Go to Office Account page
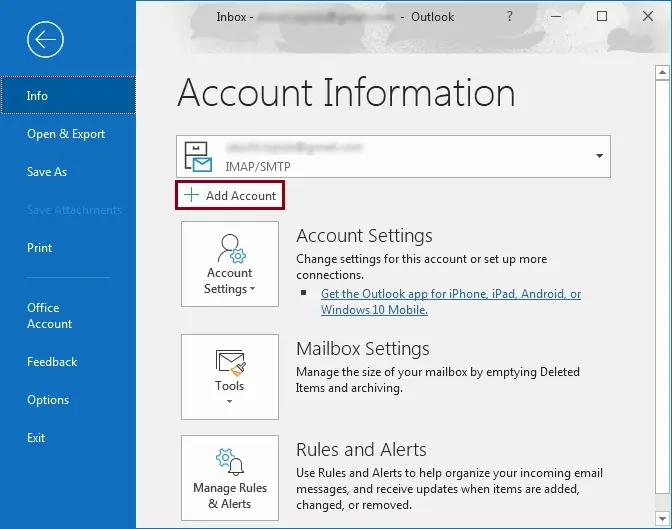This screenshot has width=672, height=529. (50, 316)
